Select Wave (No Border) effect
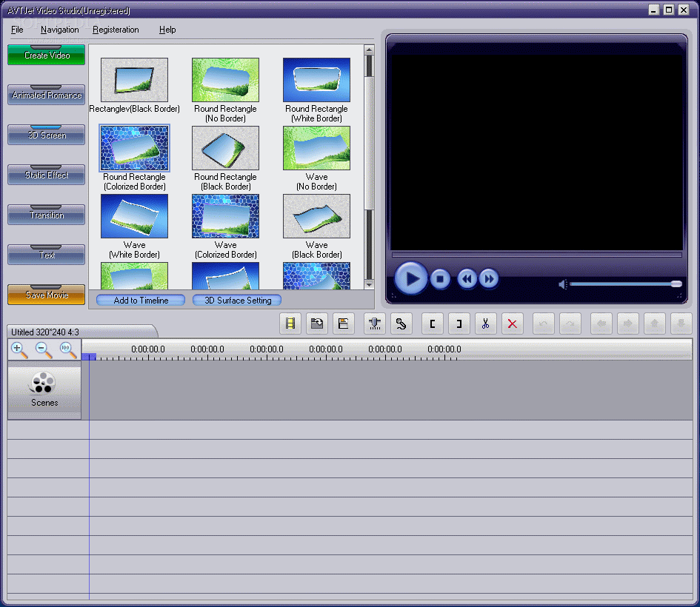The height and width of the screenshot is (607, 700). pyautogui.click(x=316, y=148)
